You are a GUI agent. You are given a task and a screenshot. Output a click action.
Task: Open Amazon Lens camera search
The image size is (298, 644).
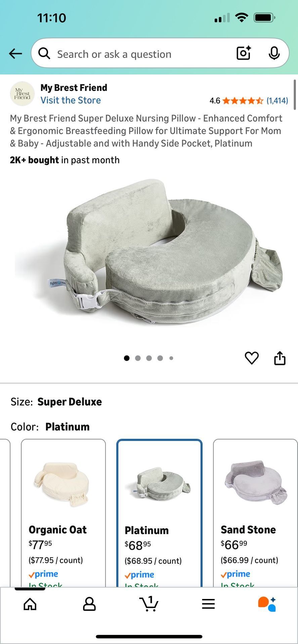click(x=243, y=53)
